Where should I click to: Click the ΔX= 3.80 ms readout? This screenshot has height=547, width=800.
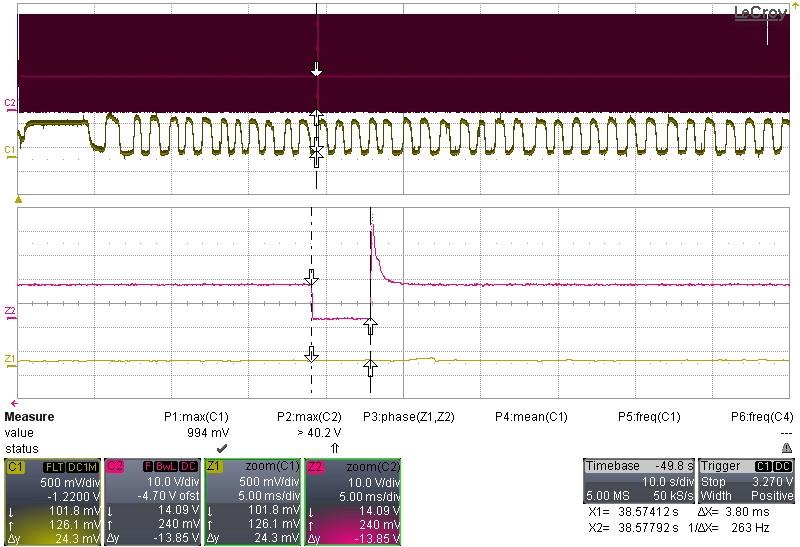(733, 512)
